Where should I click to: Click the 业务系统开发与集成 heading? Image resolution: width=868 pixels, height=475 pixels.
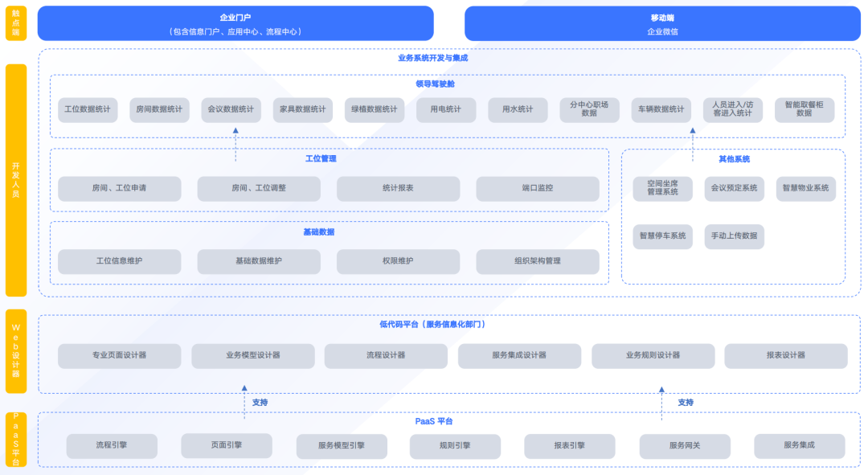[433, 58]
